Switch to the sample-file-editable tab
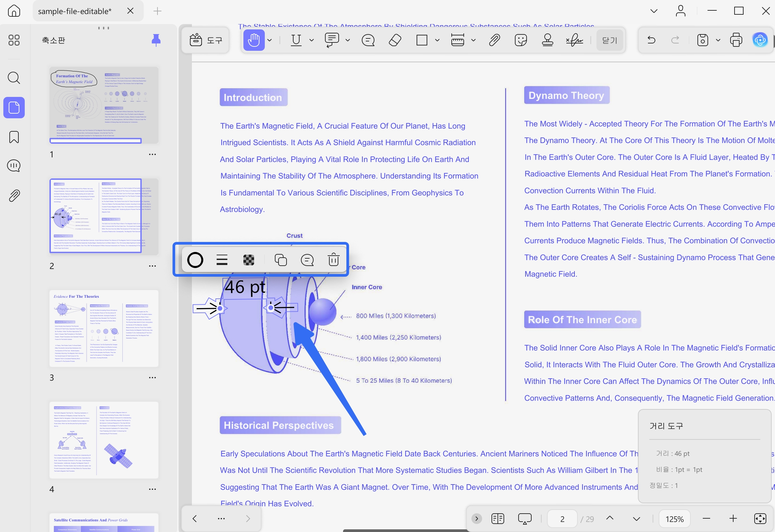The image size is (775, 532). (x=75, y=11)
